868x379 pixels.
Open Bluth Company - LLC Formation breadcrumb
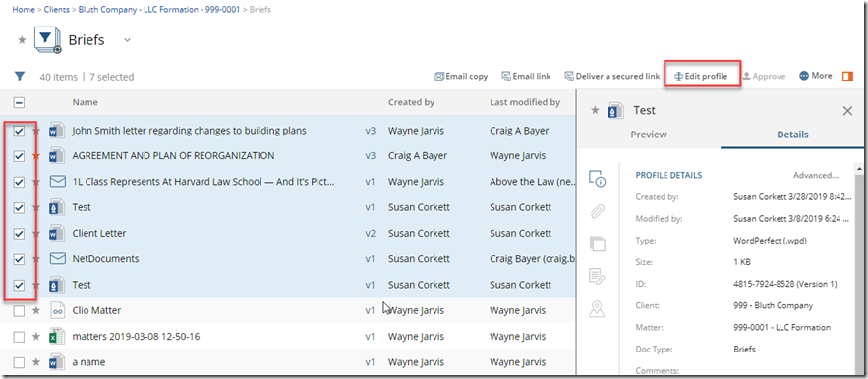click(159, 10)
